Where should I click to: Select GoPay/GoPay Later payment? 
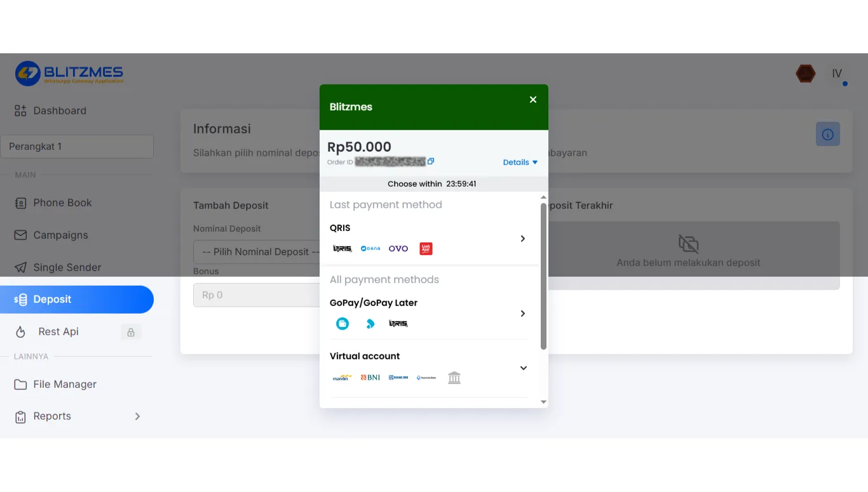click(x=430, y=314)
